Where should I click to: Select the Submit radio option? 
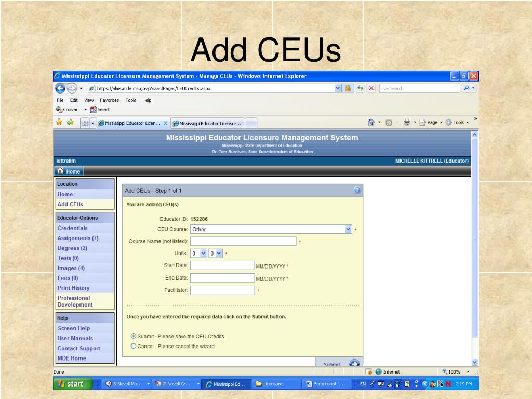[x=134, y=336]
